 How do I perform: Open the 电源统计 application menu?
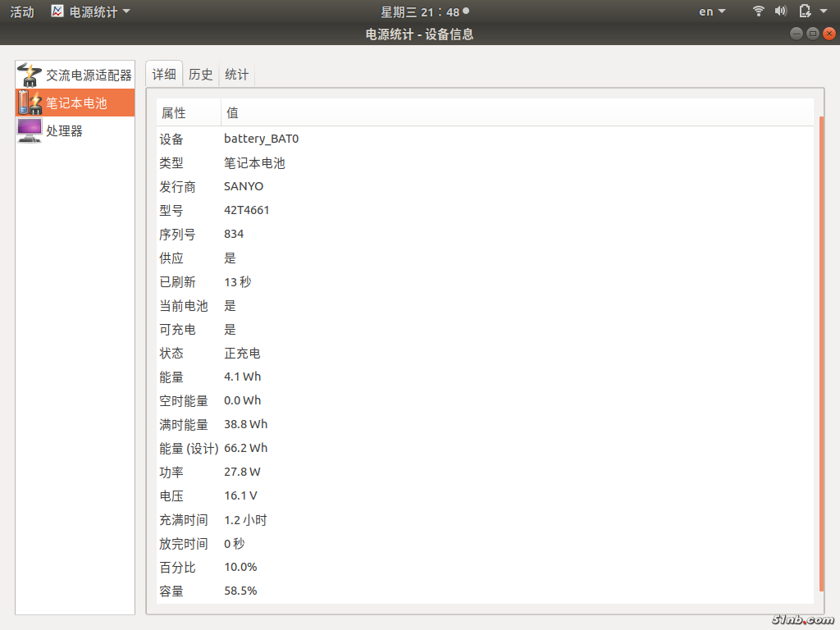98,11
